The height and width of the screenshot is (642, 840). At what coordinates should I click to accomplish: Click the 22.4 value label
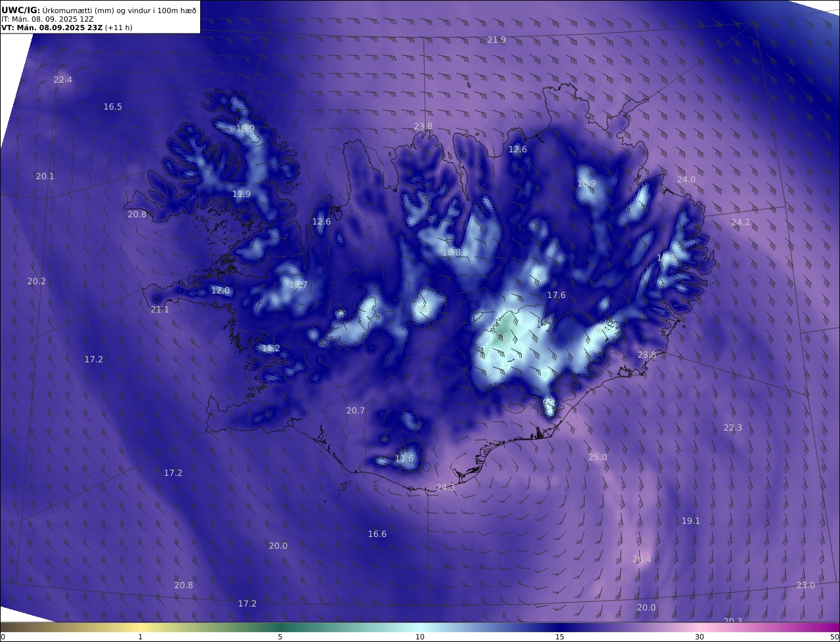63,80
